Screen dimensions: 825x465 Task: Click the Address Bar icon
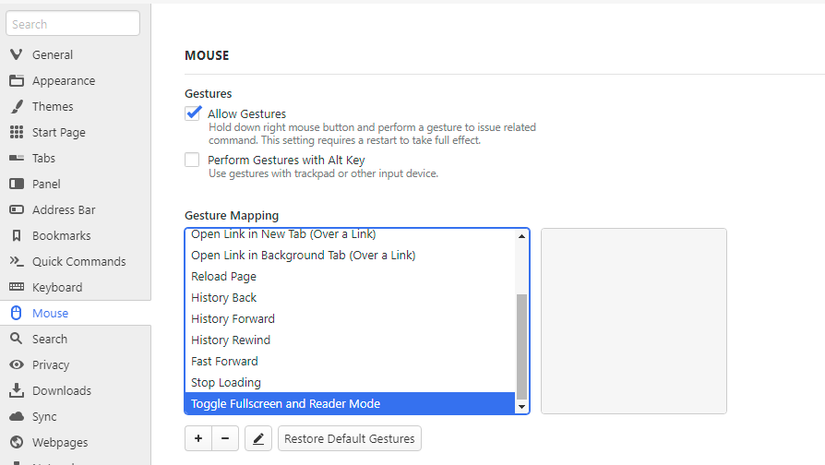(x=16, y=209)
